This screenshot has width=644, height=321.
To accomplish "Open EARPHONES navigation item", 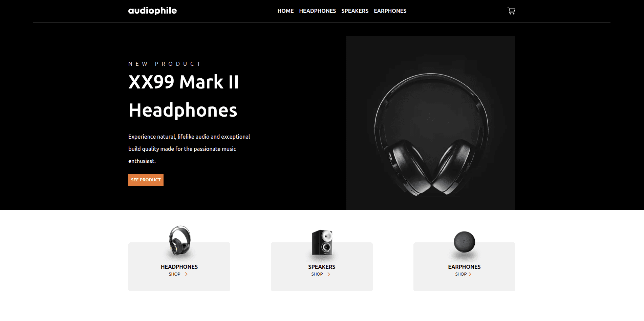I will (390, 11).
